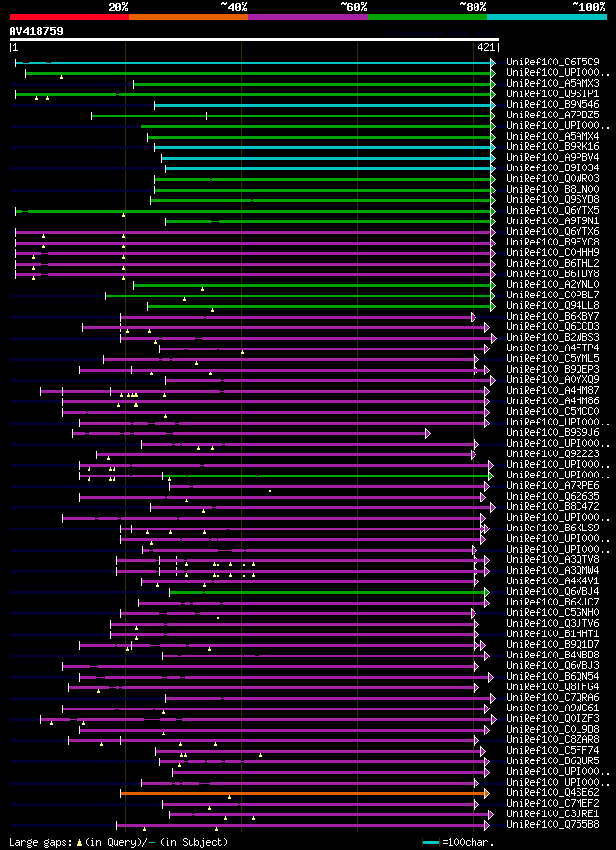This screenshot has width=616, height=850.
Task: Open the UniRef100_B2WBS3 hit
Action: click(553, 338)
